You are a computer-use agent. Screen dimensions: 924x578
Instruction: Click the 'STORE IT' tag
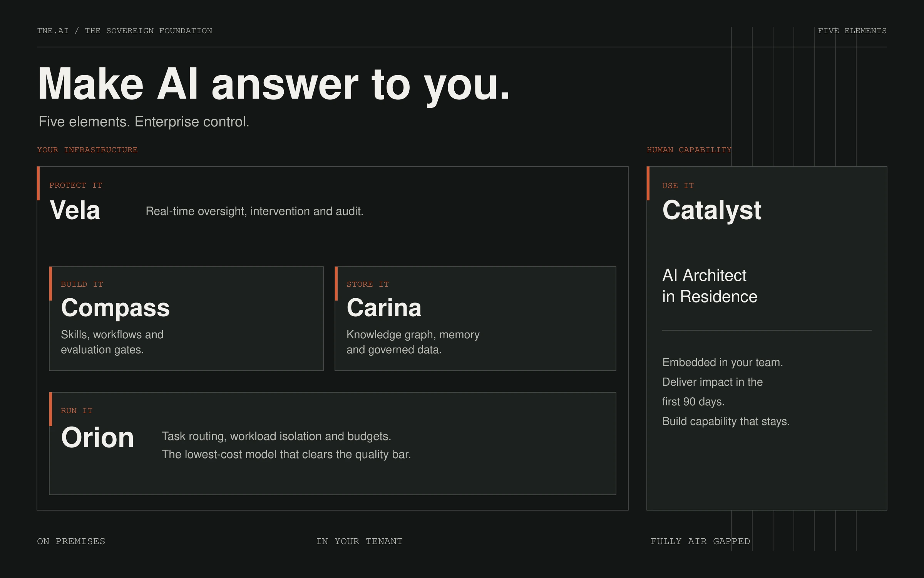click(x=368, y=284)
